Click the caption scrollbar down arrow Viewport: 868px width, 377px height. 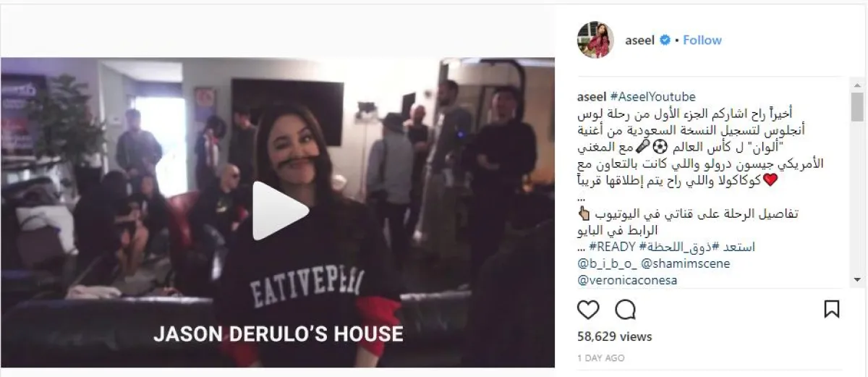857,279
